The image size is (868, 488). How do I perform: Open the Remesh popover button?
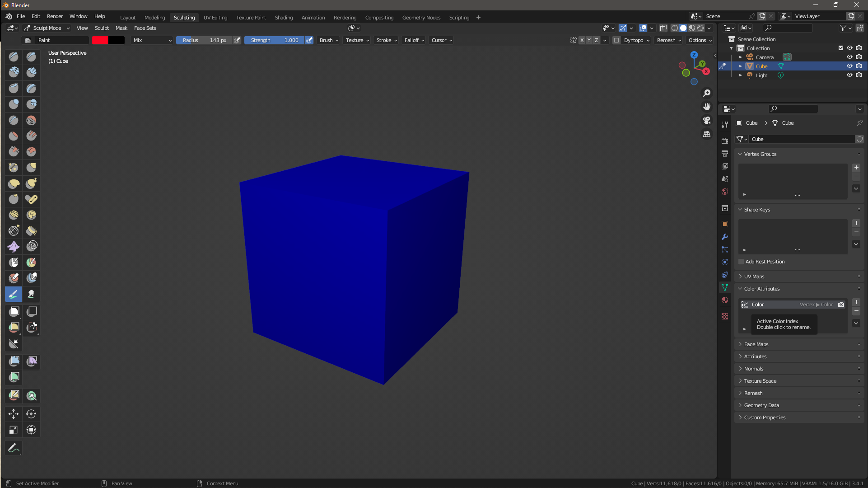(x=669, y=40)
